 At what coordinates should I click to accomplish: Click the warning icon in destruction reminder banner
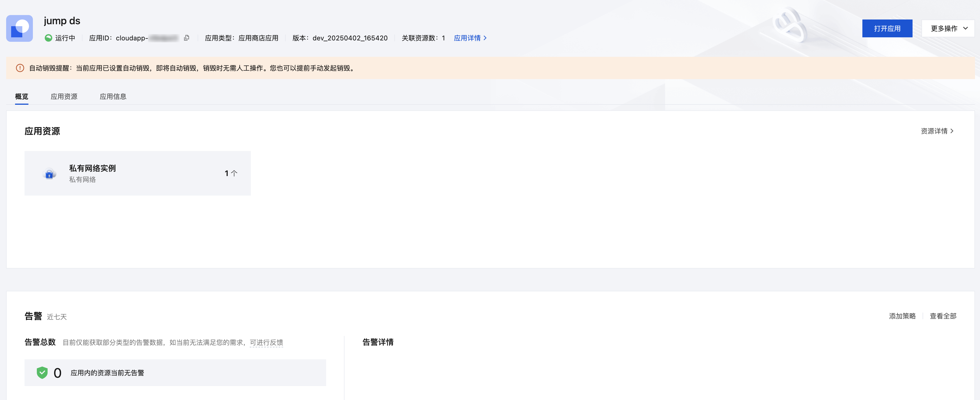tap(20, 68)
